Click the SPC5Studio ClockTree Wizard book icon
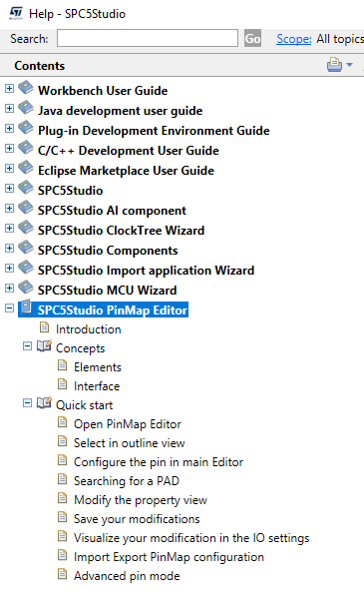Viewport: 364px width, 603px height. point(26,228)
